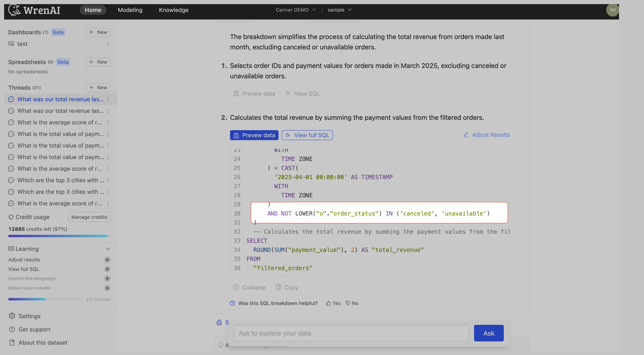Click the Learning 2/4 Finished progress bar
Viewport: 644px width, 355px height.
(45, 299)
